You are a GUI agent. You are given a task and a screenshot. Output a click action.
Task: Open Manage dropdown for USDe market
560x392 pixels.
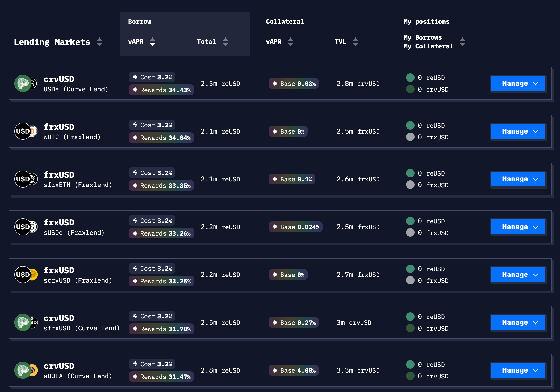pos(518,83)
